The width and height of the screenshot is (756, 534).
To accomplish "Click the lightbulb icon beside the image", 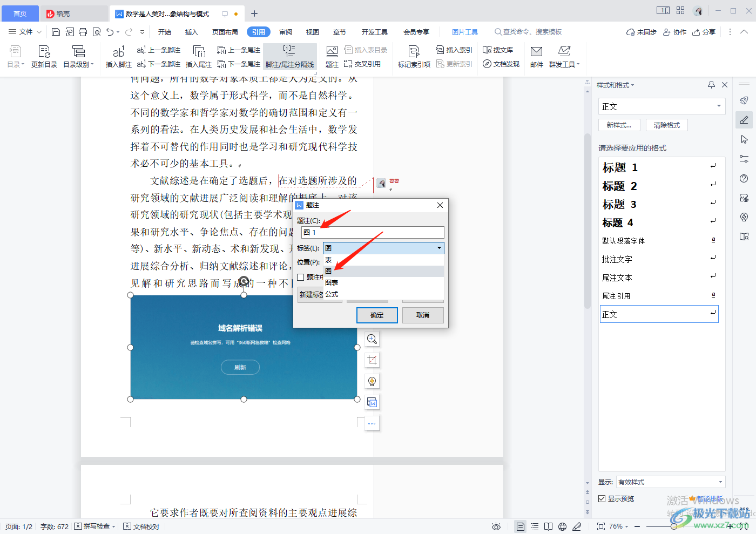I will pos(372,381).
